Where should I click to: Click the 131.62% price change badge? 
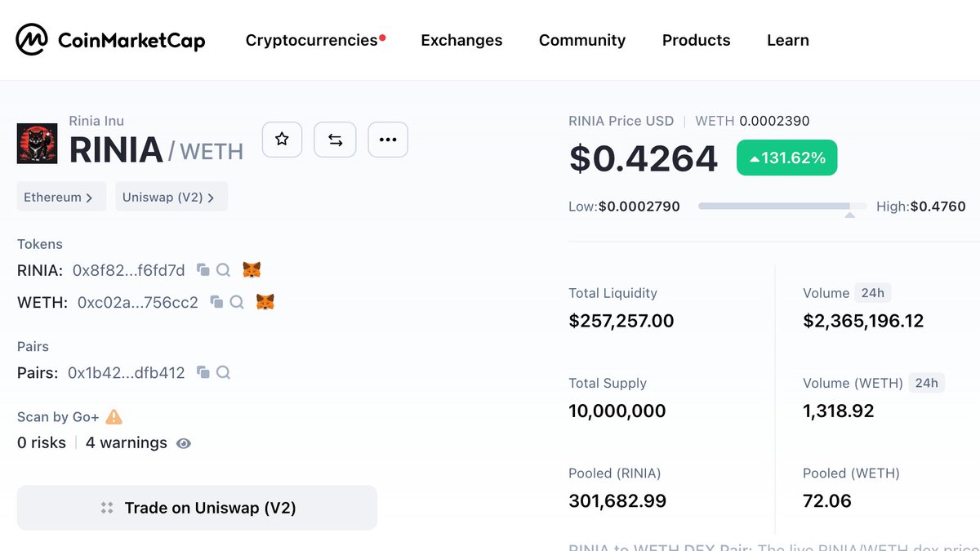point(787,158)
